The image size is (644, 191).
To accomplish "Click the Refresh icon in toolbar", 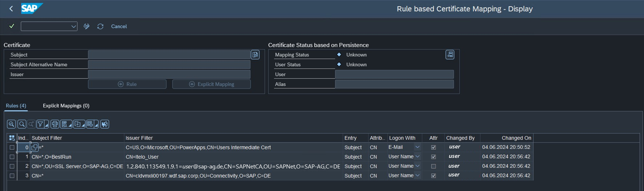I will [x=100, y=26].
